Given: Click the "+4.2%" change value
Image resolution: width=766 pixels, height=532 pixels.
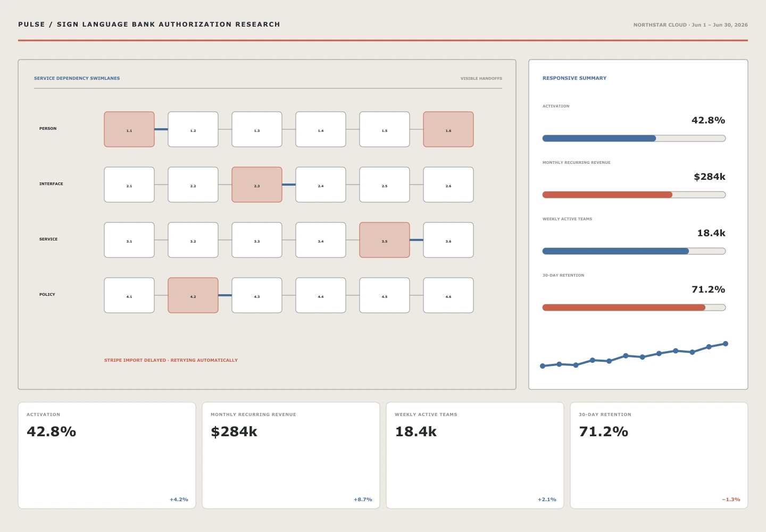Looking at the screenshot, I should (x=179, y=500).
